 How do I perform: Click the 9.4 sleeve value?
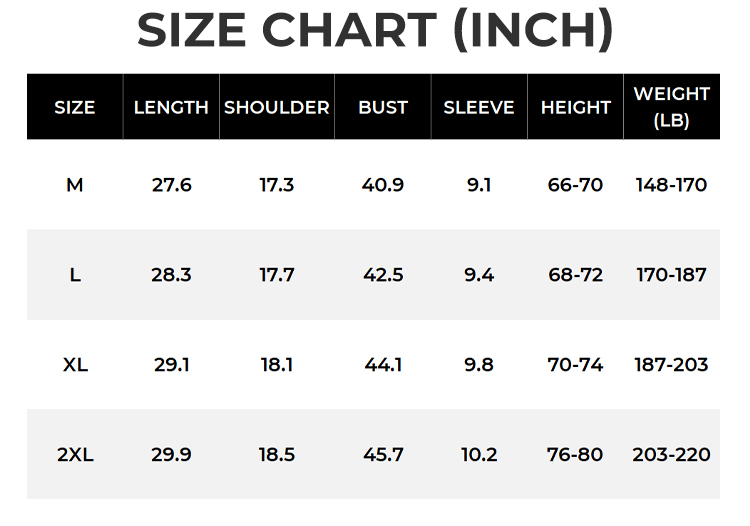click(x=479, y=275)
